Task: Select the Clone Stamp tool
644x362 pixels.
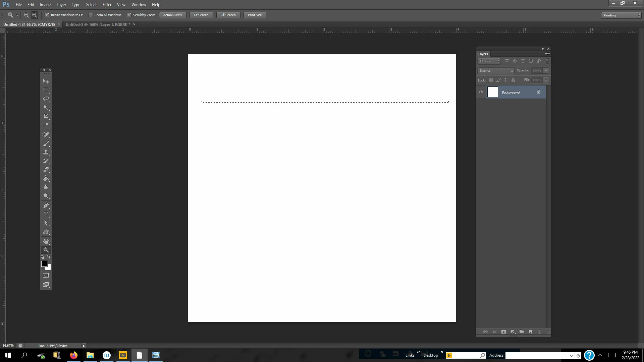Action: pos(46,152)
